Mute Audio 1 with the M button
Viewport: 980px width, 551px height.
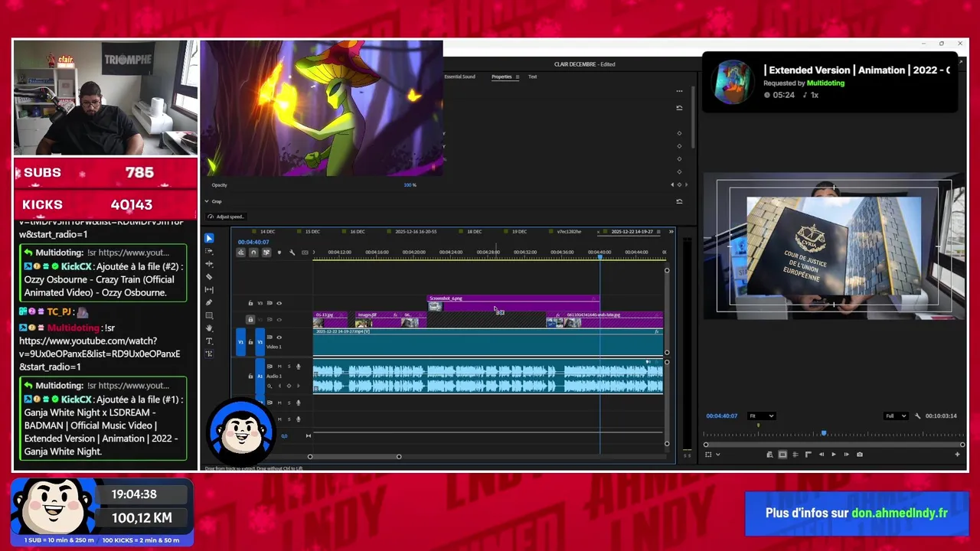click(x=279, y=367)
